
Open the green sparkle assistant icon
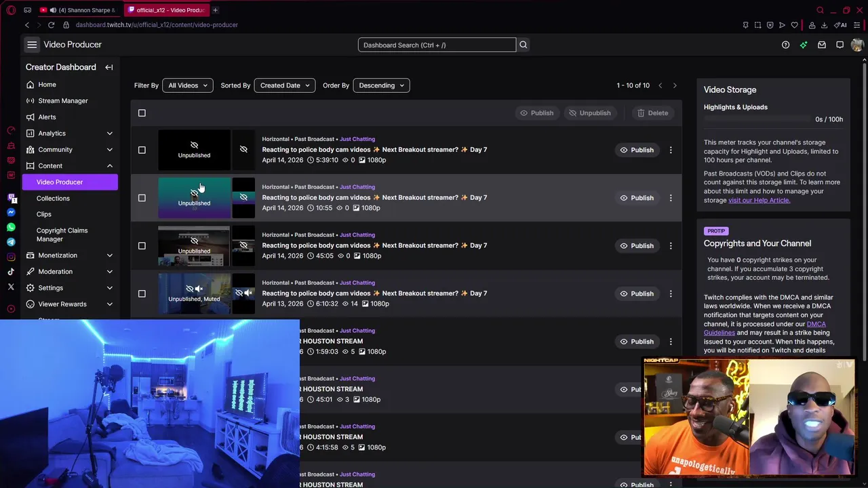click(804, 45)
